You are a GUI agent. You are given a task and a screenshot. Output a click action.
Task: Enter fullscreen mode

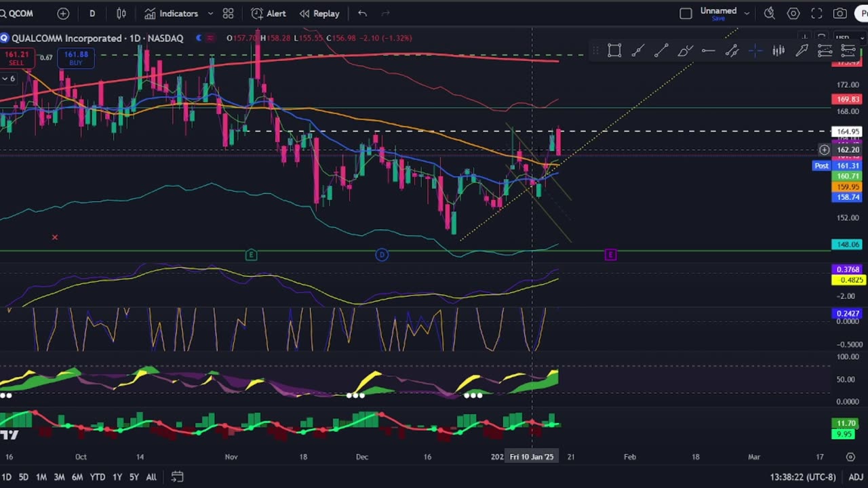click(x=817, y=14)
